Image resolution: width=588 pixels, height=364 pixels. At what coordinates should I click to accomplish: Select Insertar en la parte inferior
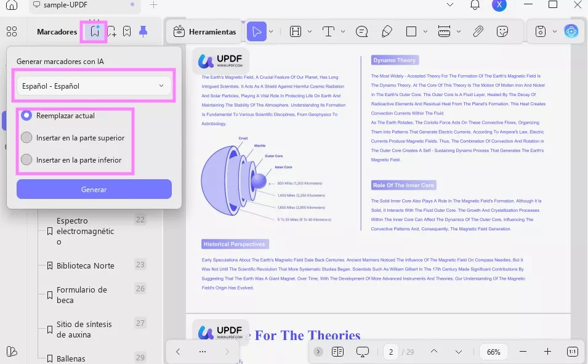pyautogui.click(x=71, y=160)
